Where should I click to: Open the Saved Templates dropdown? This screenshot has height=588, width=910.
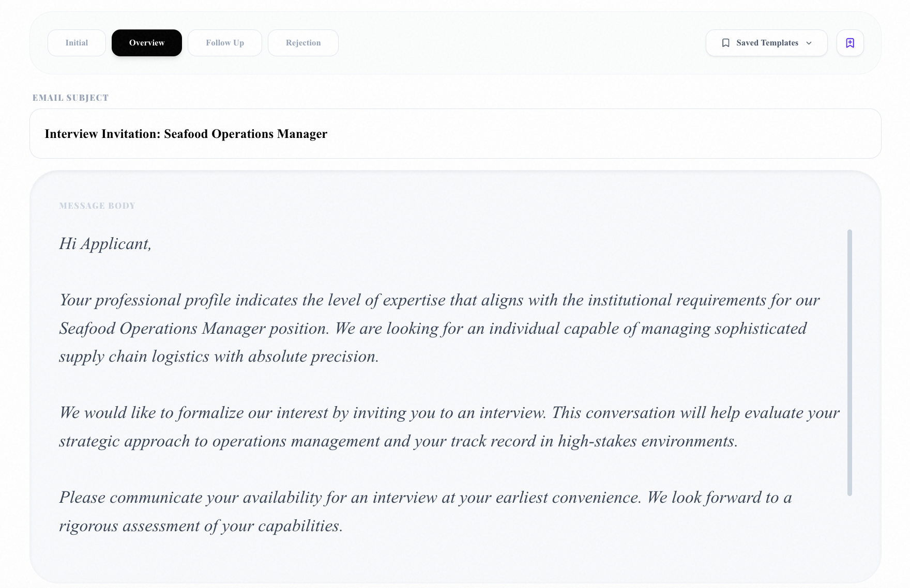click(766, 43)
